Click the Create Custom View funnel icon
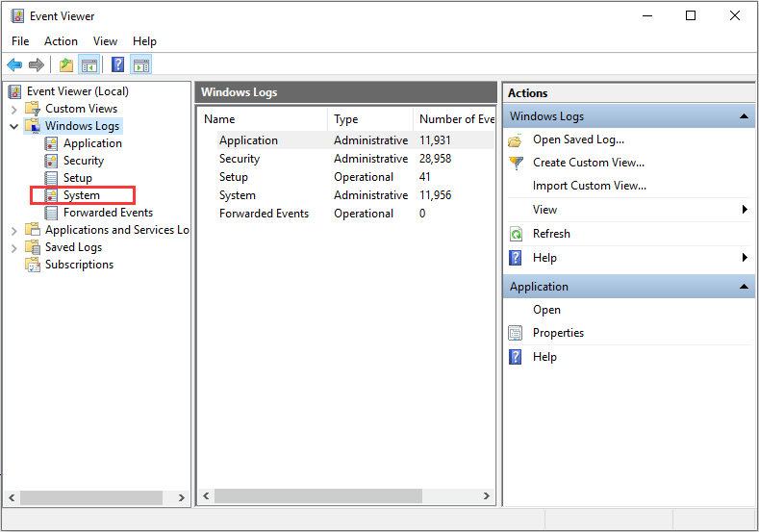Screen dimensions: 759x532 point(516,163)
